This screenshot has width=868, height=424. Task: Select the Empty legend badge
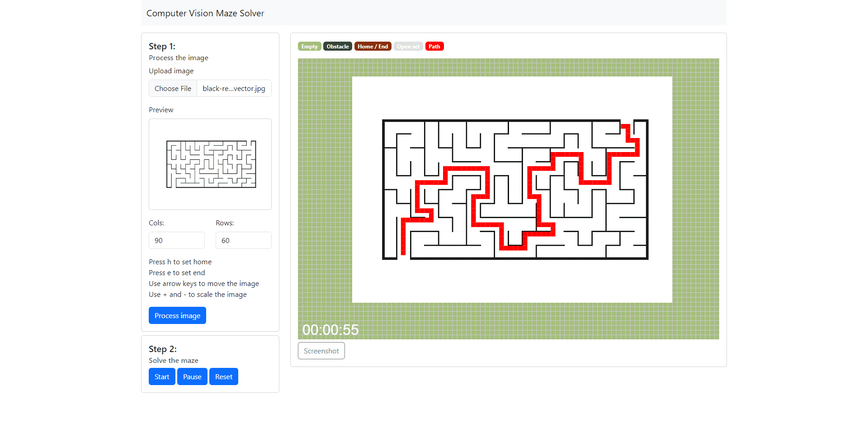tap(309, 46)
